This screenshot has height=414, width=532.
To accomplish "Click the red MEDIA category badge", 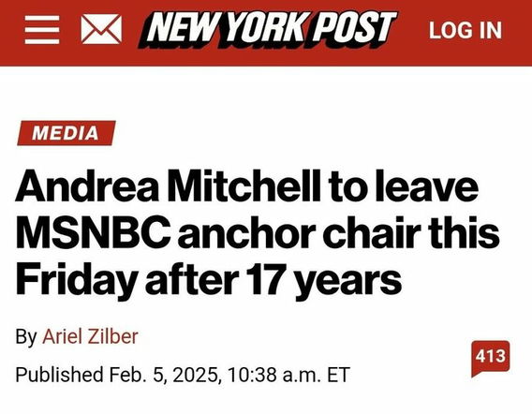I will (66, 133).
